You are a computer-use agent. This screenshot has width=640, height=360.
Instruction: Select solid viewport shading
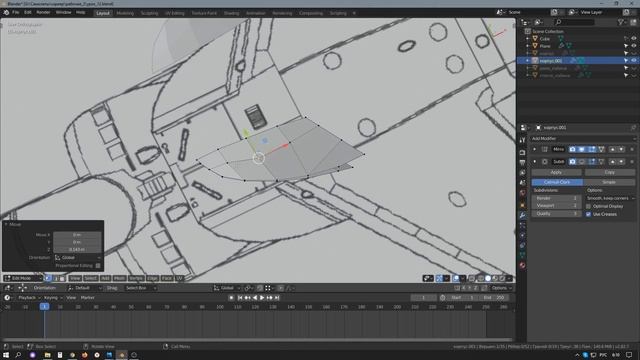(488, 278)
